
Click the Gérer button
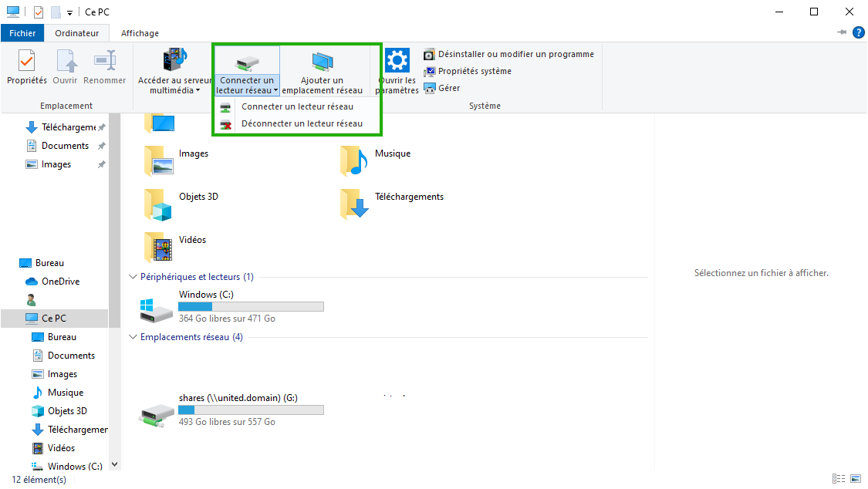point(442,88)
